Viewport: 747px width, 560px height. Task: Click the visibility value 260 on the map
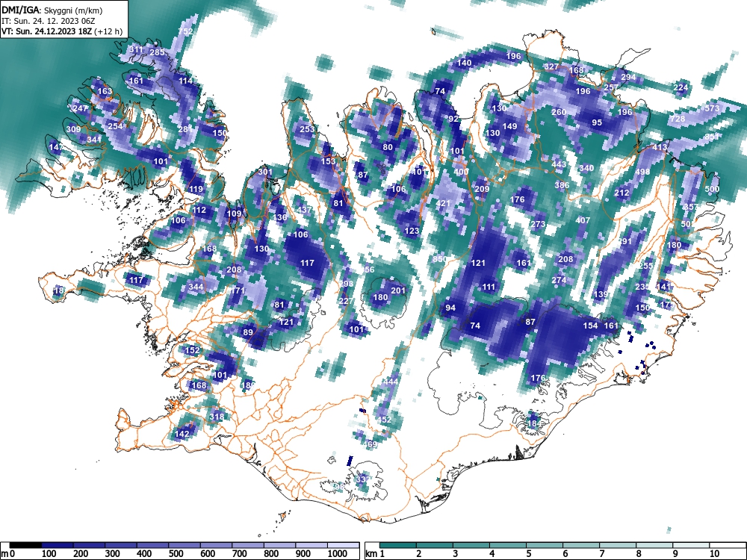tap(558, 113)
